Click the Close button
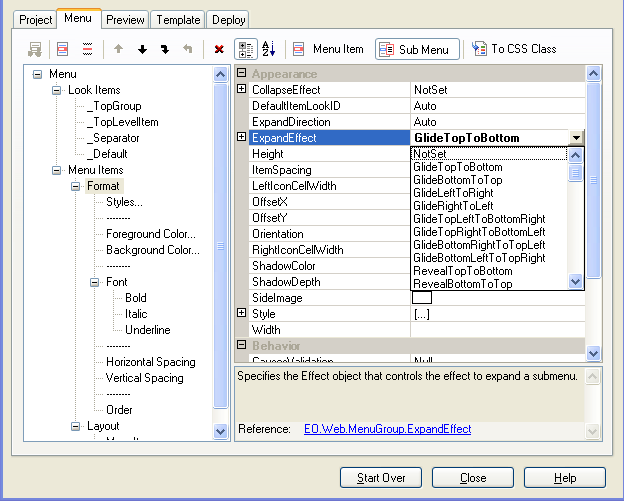624x501 pixels. (473, 478)
